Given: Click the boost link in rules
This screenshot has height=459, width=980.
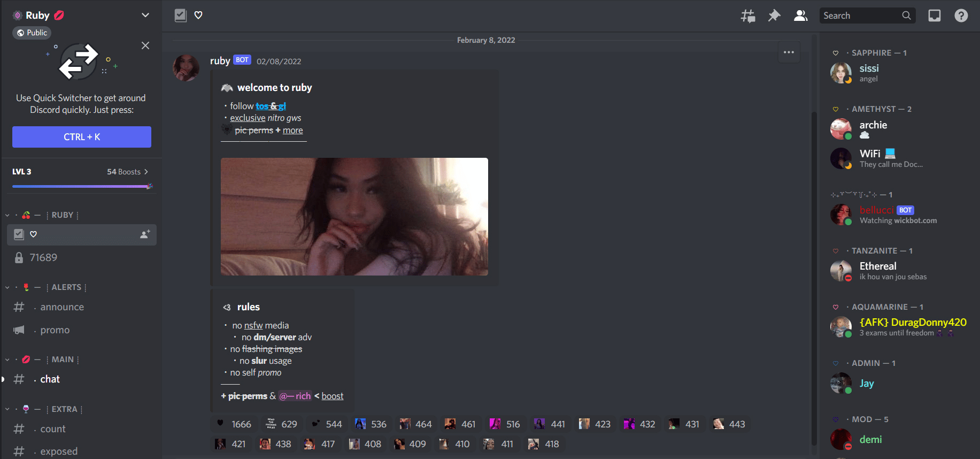Looking at the screenshot, I should 332,396.
